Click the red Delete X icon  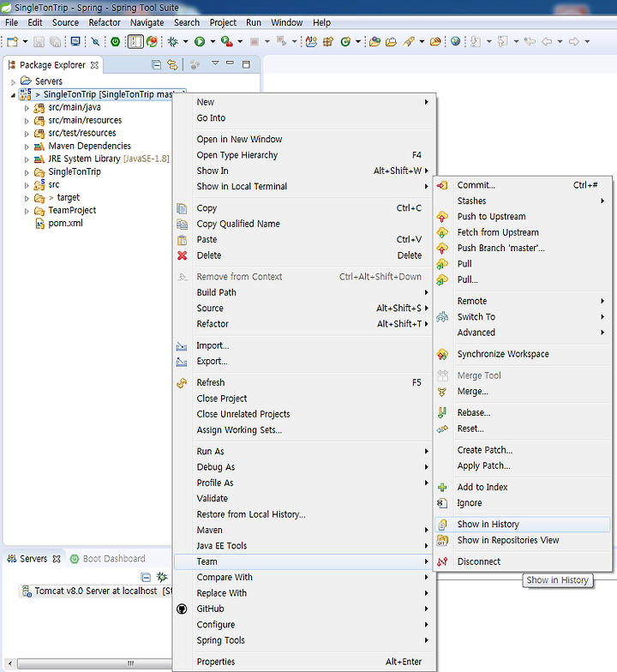[x=182, y=255]
